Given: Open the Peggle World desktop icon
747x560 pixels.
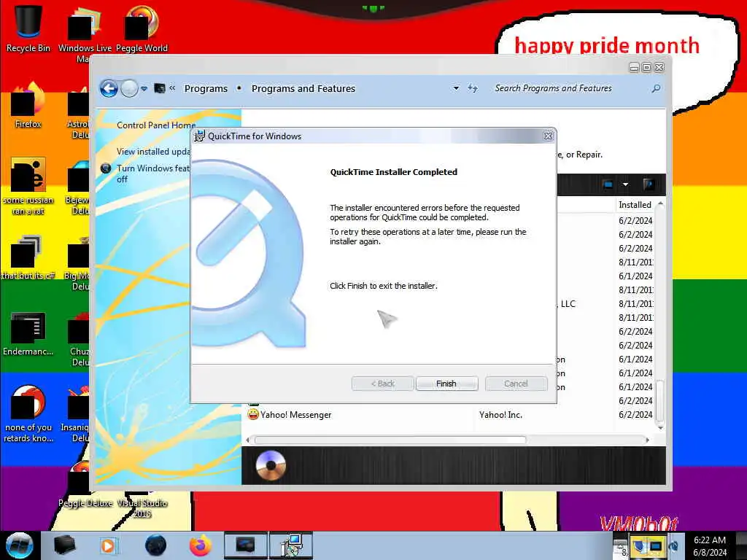Looking at the screenshot, I should (142, 28).
